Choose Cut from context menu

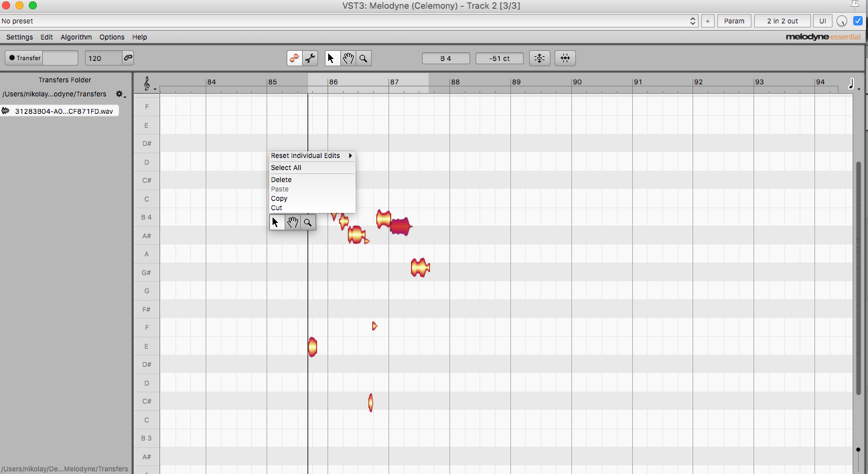pos(311,208)
